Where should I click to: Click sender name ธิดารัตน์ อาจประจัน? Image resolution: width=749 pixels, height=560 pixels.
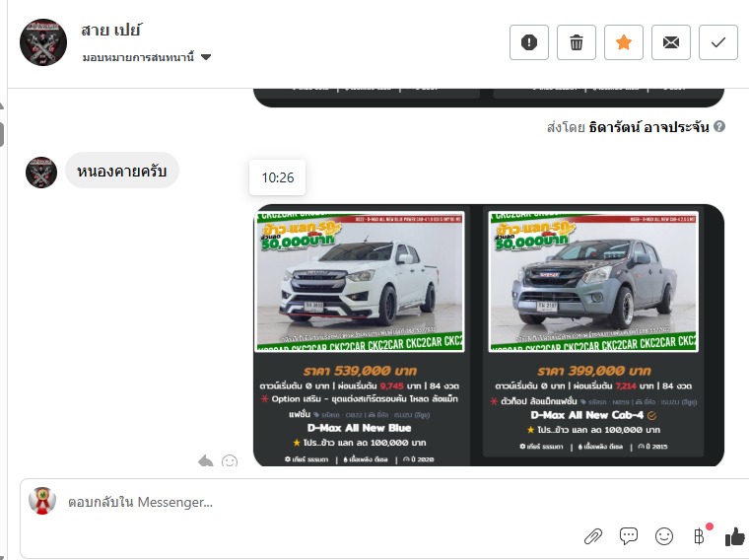[648, 127]
